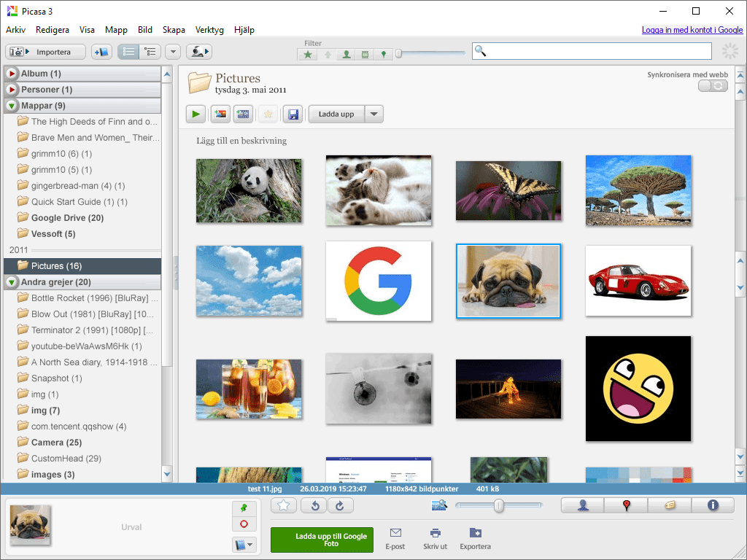The image size is (747, 560).
Task: Adjust the thumbnail size slider
Action: [499, 505]
